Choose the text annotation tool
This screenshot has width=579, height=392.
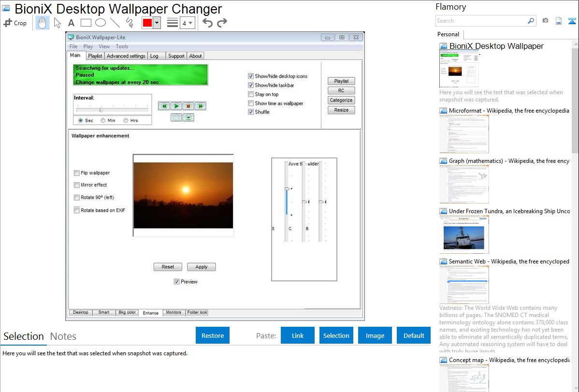coord(71,23)
